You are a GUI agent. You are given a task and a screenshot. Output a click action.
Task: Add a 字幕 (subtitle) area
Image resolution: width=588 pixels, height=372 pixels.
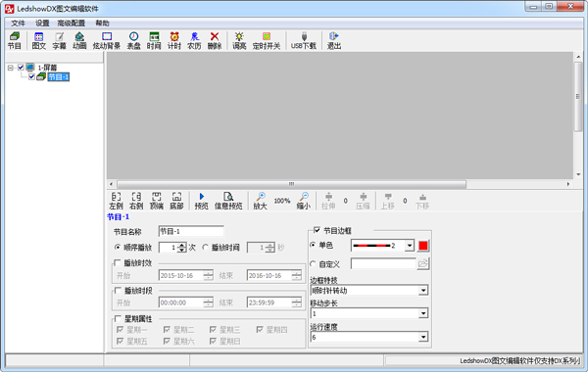click(x=59, y=40)
